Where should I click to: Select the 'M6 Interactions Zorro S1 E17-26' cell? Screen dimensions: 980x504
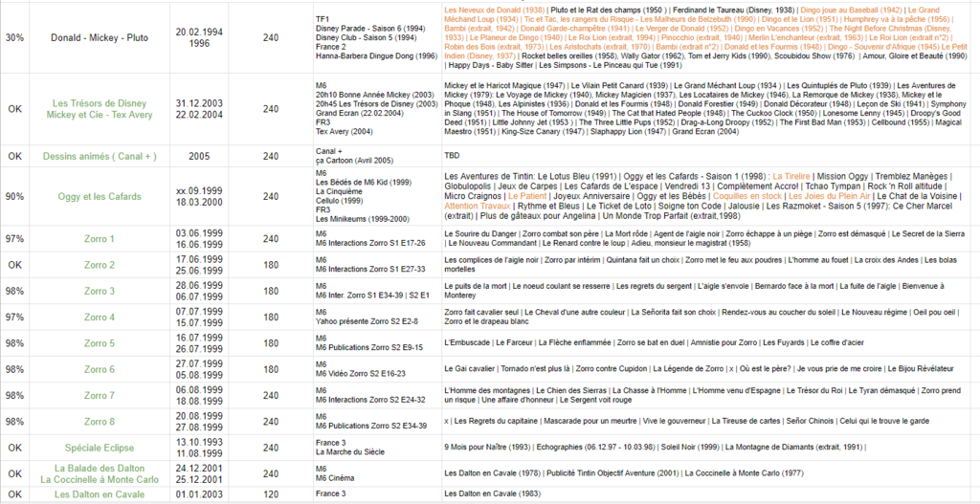click(377, 238)
